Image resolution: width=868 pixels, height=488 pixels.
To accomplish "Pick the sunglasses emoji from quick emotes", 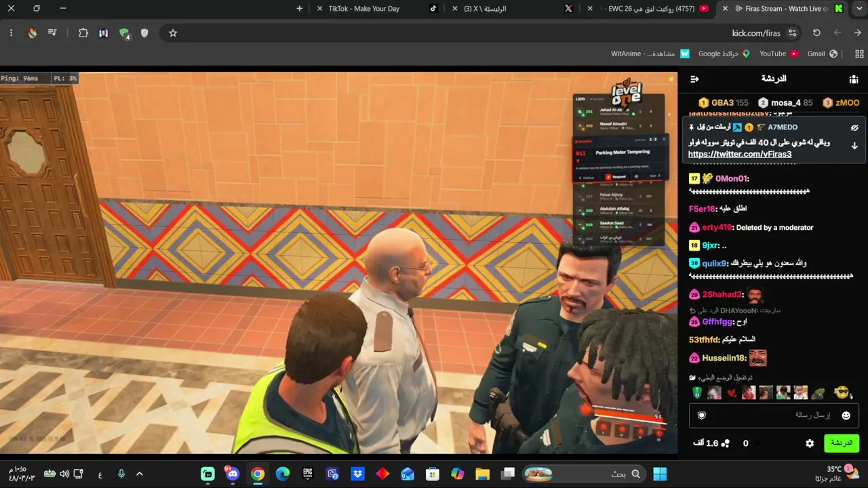I will click(842, 392).
